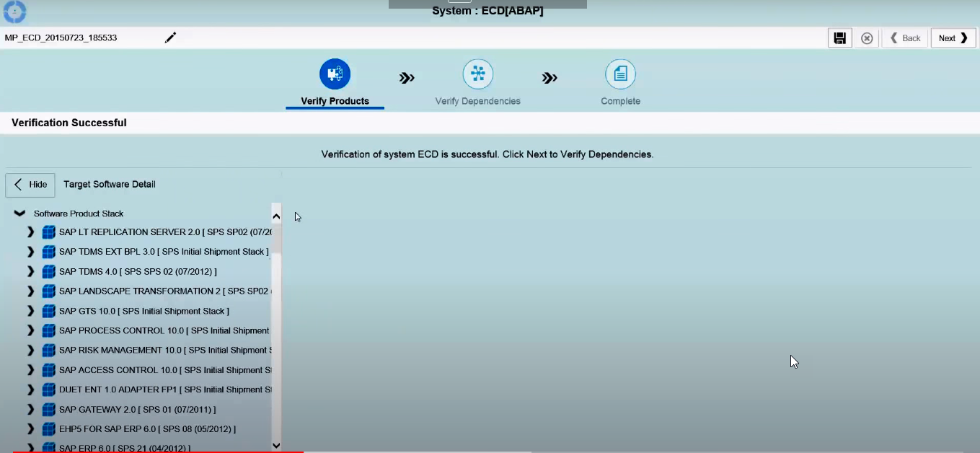Collapse the Software Product Stack node
This screenshot has height=453, width=980.
point(19,214)
